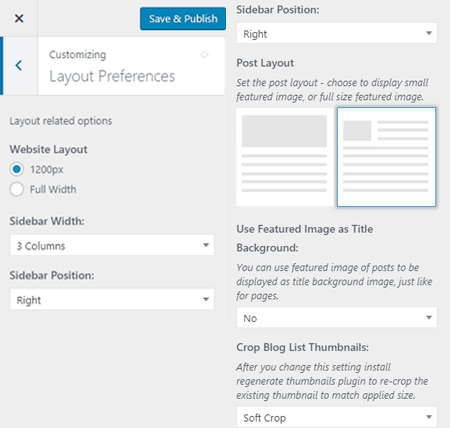Open the left panel Sidebar Position dropdown
The image size is (450, 428).
coord(112,300)
